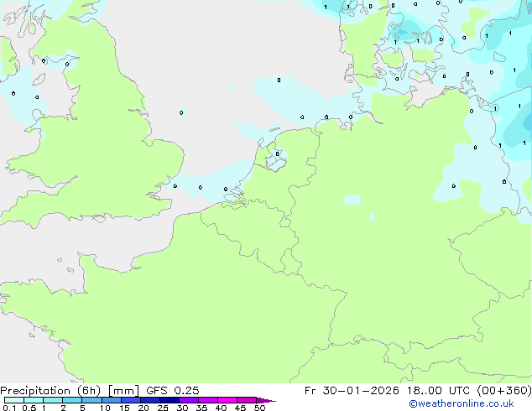The width and height of the screenshot is (532, 411).
Task: Click the '18:00 UTC' time text
Action: (438, 391)
